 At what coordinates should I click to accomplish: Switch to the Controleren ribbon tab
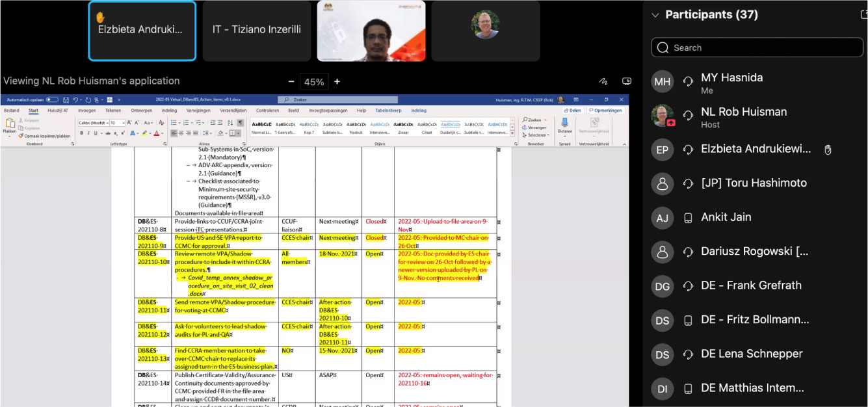[267, 111]
